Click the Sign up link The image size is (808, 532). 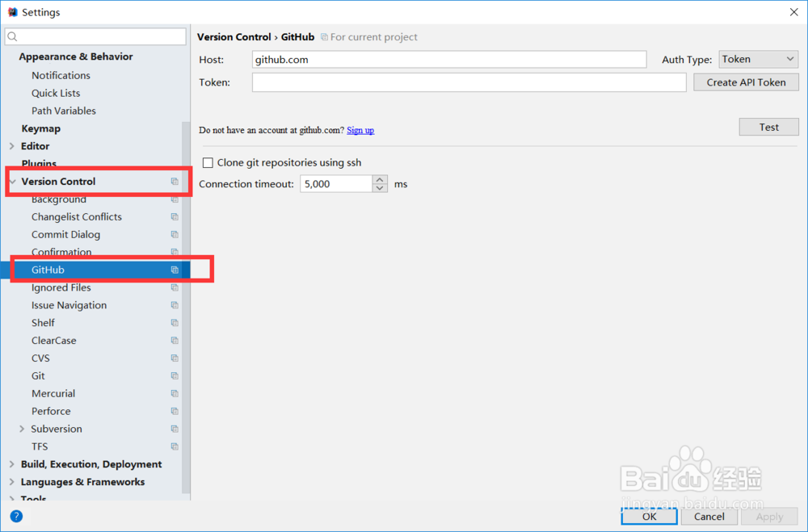coord(360,130)
